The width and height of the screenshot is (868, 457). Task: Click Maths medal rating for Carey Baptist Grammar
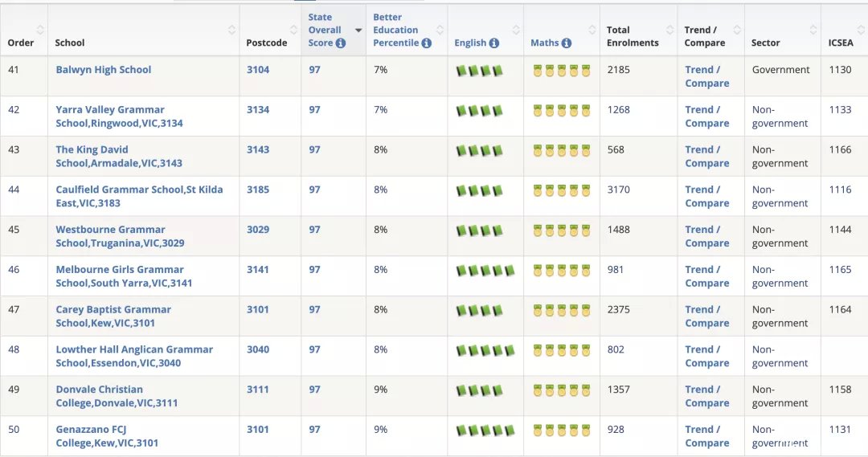562,310
